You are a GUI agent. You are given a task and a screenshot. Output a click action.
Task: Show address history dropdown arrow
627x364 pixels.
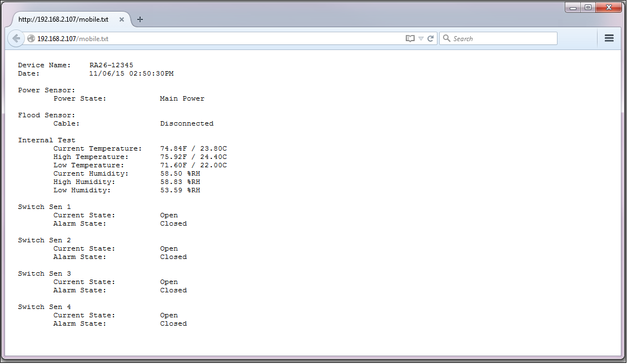click(421, 39)
